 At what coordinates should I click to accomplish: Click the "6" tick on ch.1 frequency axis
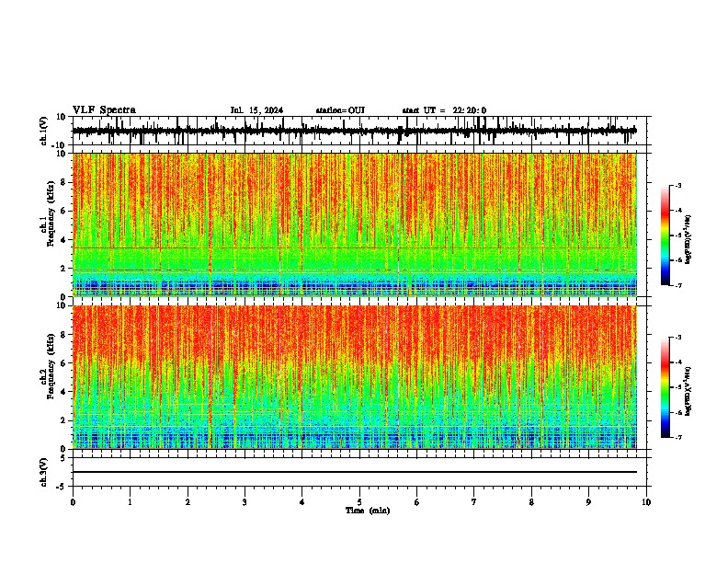click(x=65, y=211)
